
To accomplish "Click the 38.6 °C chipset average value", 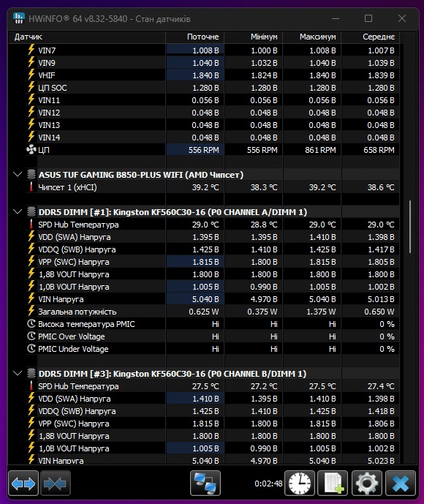I will click(381, 187).
